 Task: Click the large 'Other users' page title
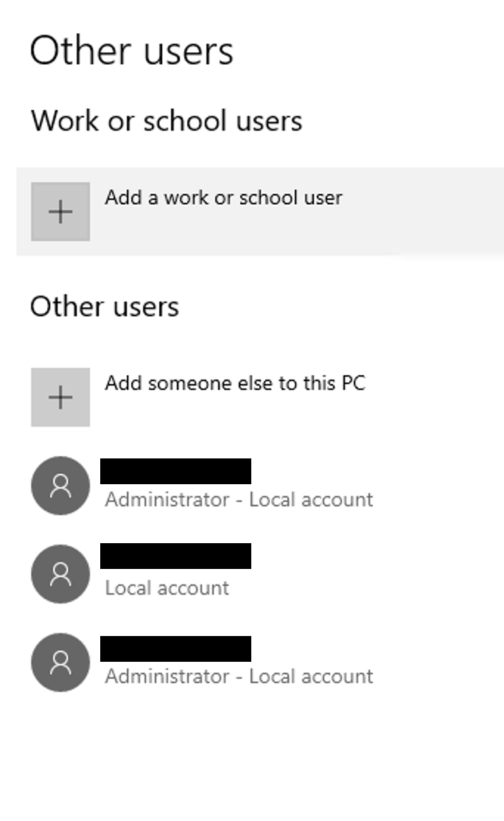132,52
